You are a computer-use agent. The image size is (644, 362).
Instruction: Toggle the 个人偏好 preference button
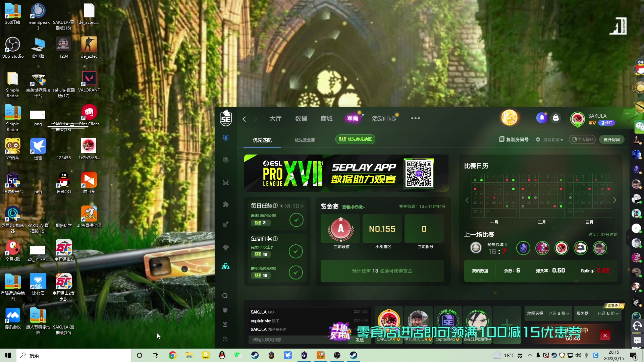click(x=582, y=139)
